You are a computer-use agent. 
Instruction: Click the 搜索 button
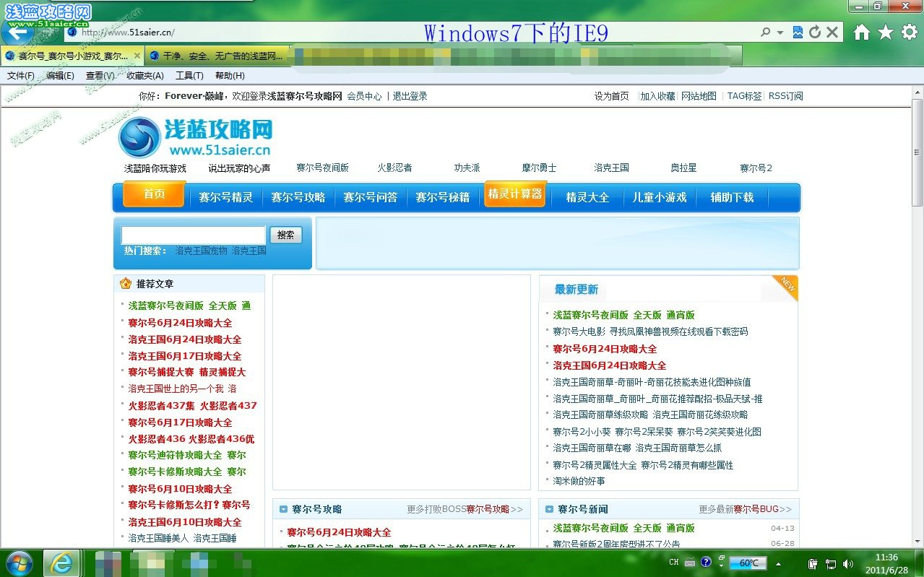click(286, 235)
